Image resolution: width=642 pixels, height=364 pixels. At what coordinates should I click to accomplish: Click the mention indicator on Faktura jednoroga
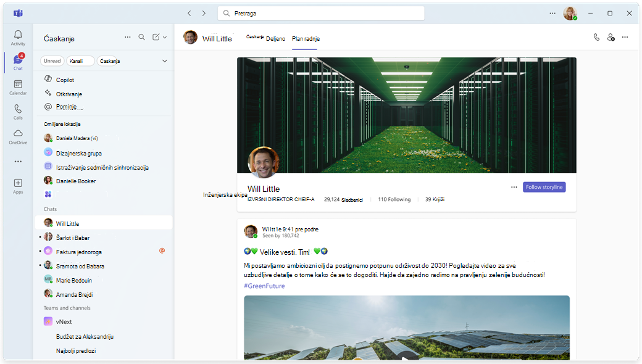click(162, 250)
